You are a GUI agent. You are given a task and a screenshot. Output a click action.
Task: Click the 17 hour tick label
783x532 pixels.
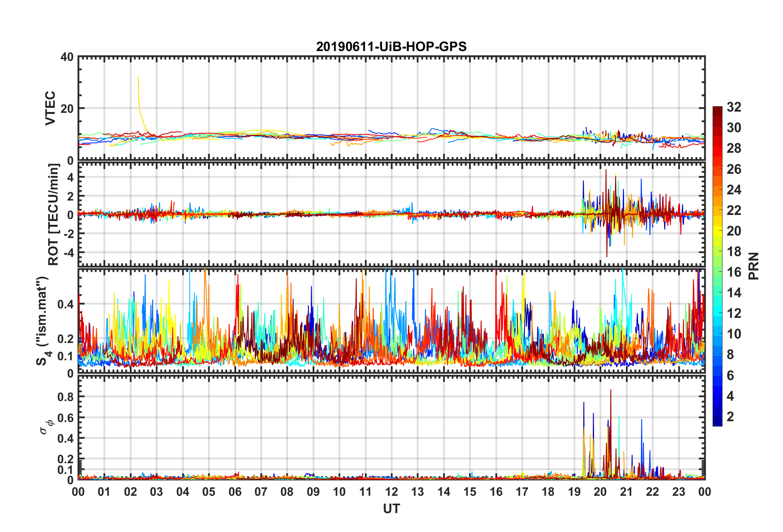[x=522, y=492]
